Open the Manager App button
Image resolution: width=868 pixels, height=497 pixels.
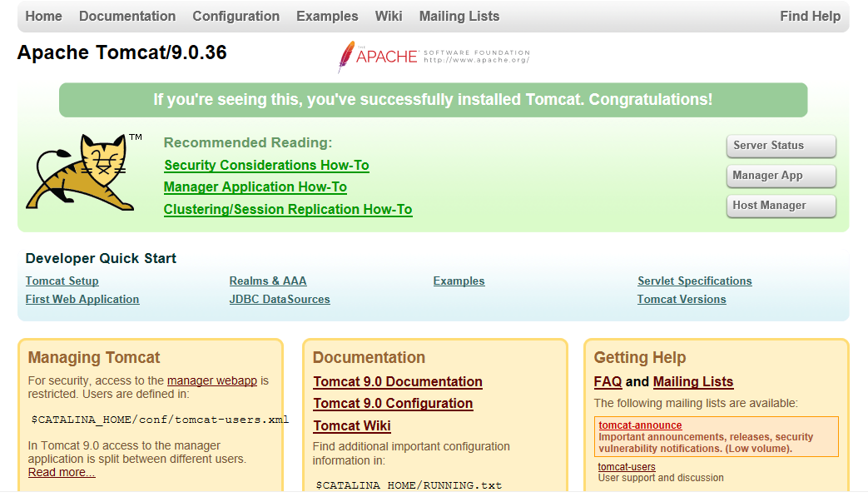point(781,176)
